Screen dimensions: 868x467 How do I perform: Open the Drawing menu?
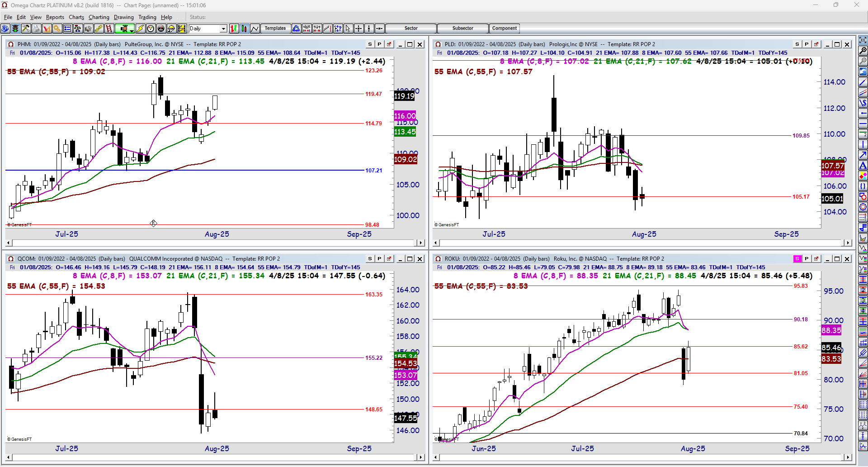[x=124, y=17]
